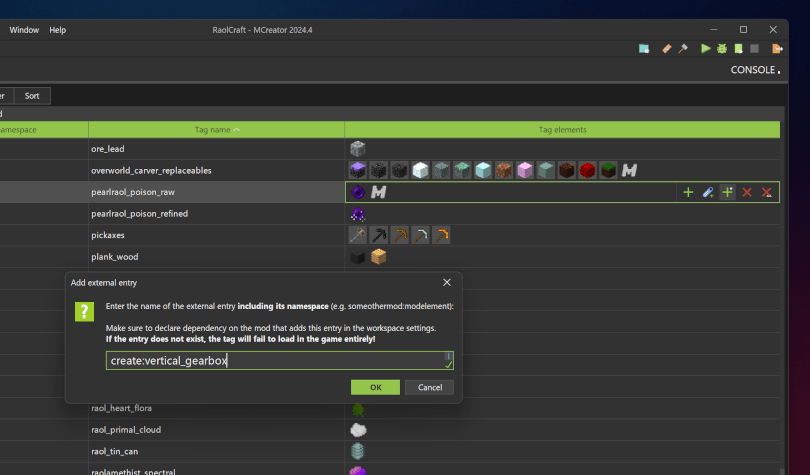Select the black pickaxe in pickaxes row

click(x=379, y=235)
